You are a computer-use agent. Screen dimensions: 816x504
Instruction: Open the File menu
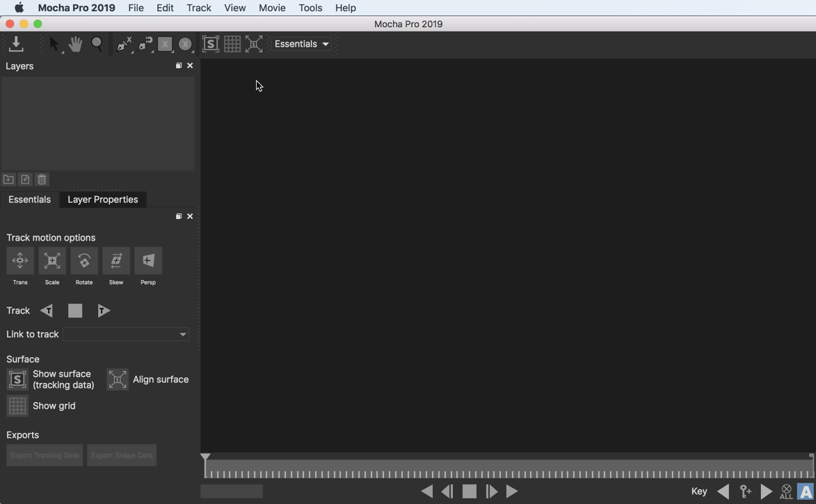click(136, 8)
